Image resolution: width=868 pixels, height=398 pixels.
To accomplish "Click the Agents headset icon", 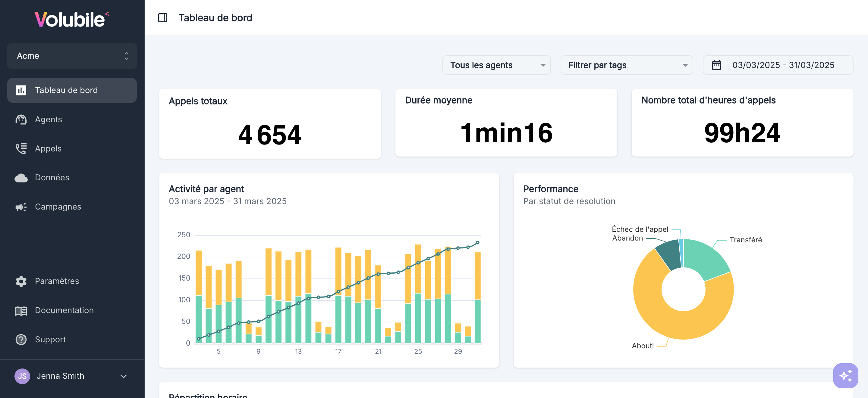I will pos(21,120).
